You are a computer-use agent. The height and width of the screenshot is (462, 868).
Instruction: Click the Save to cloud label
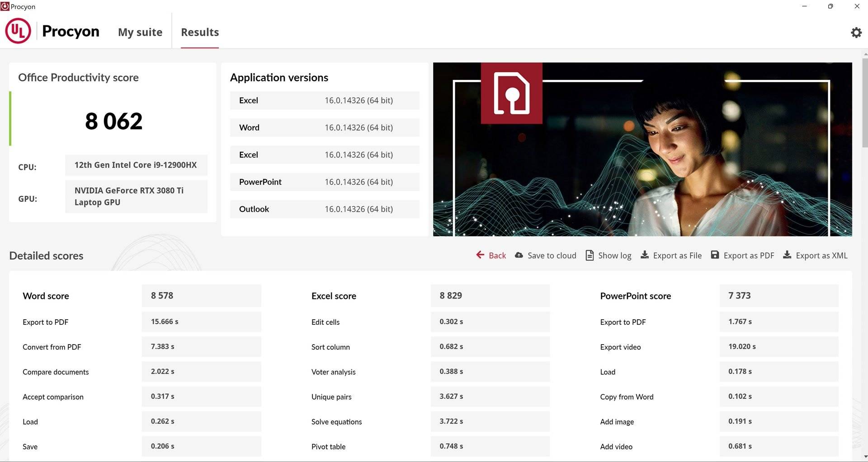pyautogui.click(x=552, y=256)
